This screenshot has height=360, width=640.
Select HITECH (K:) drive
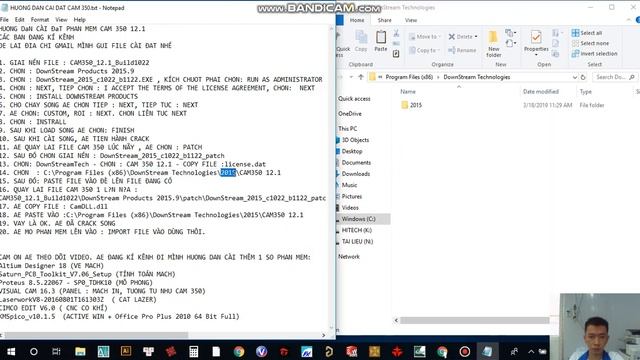pos(356,231)
